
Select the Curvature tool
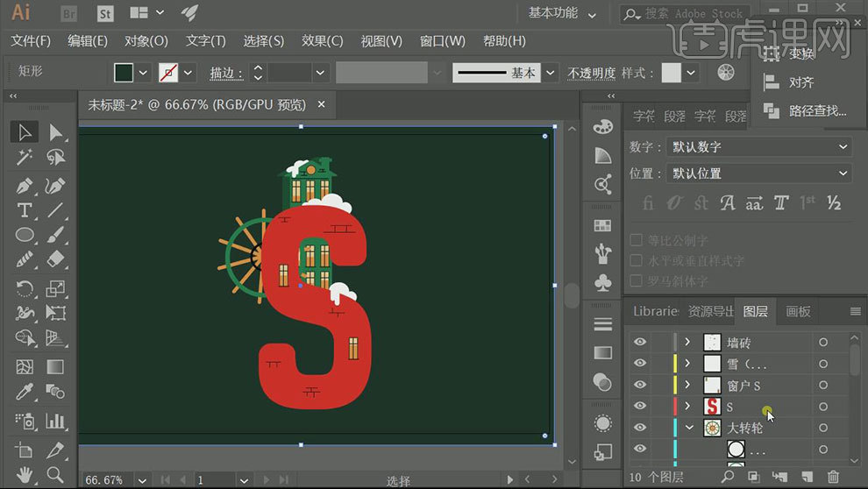[55, 185]
